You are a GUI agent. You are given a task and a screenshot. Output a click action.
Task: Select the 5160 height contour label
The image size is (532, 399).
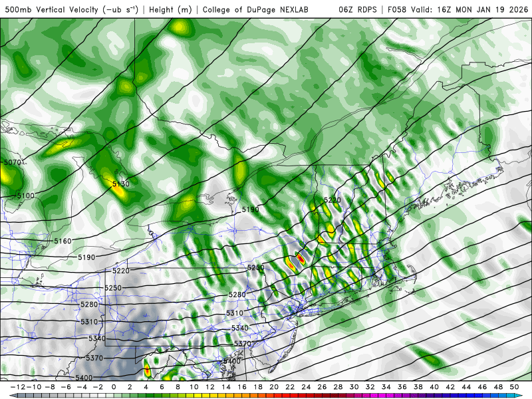point(63,241)
